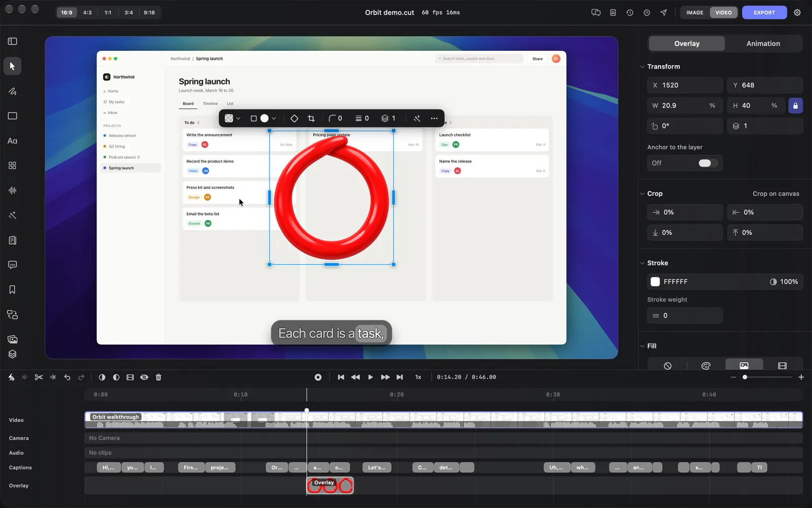Click the diamond keyframe icon in floating toolbar

(294, 118)
